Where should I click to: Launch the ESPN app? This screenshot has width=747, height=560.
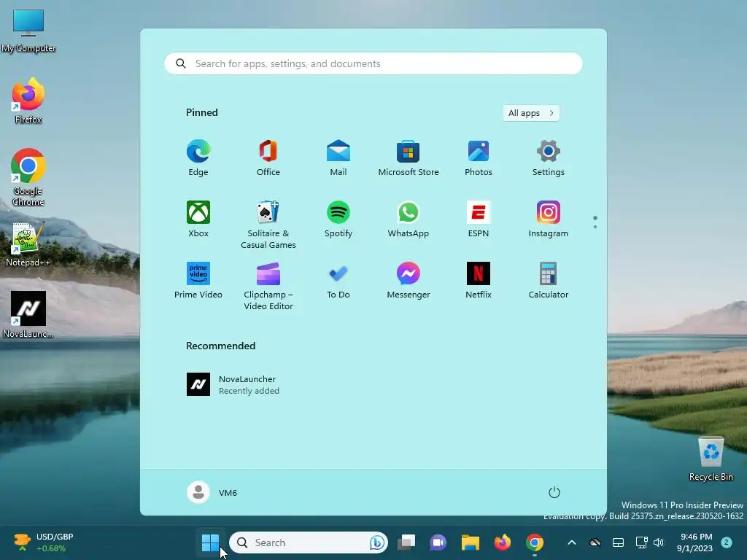point(479,219)
